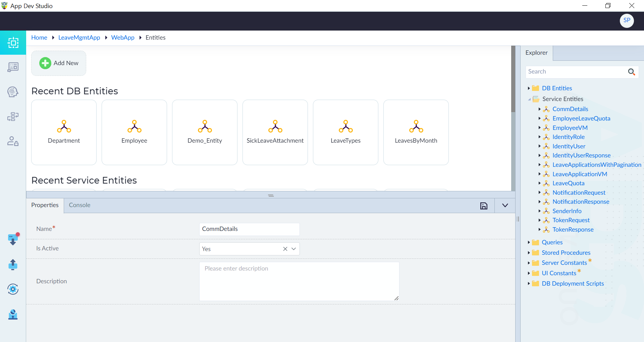The image size is (644, 342).
Task: Select TokenResponse in Explorer tree
Action: 573,230
